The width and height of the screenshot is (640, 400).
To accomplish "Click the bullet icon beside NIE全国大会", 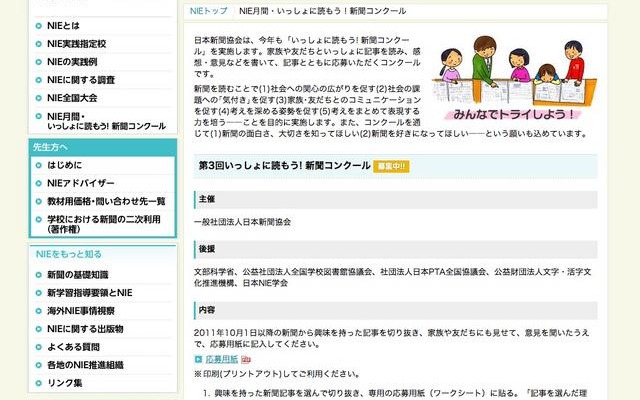I will tap(39, 98).
